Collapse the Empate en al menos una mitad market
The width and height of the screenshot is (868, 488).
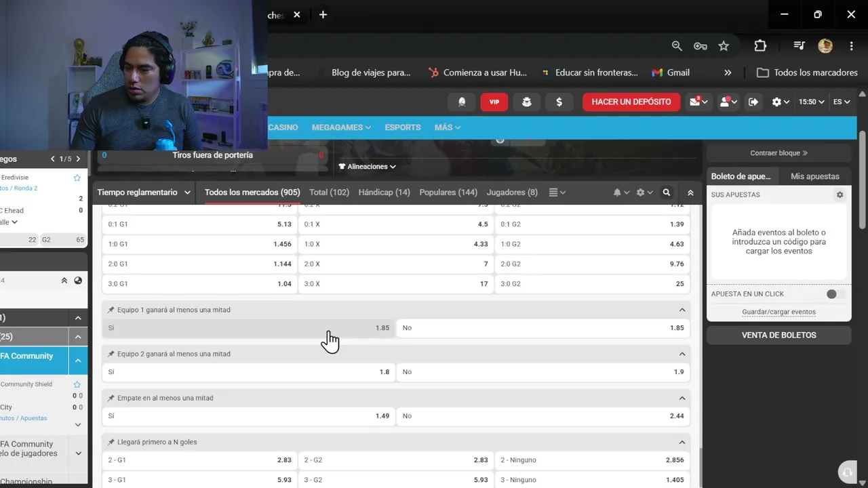(x=682, y=398)
